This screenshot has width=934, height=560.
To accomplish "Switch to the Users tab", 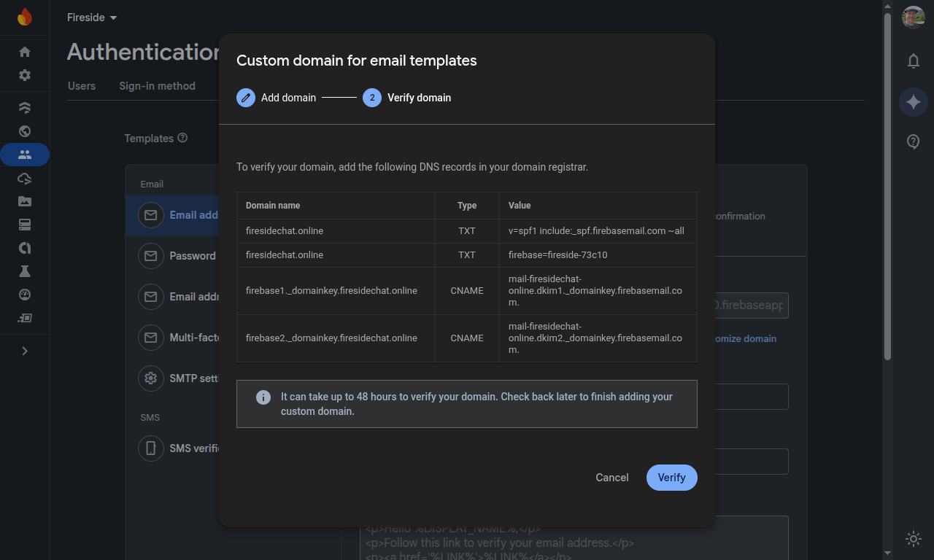I will pos(81,85).
